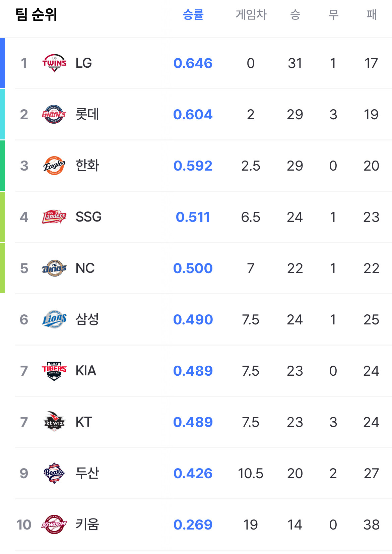Sort standings by 무 column
Viewport: 392px width, 554px height.
333,15
